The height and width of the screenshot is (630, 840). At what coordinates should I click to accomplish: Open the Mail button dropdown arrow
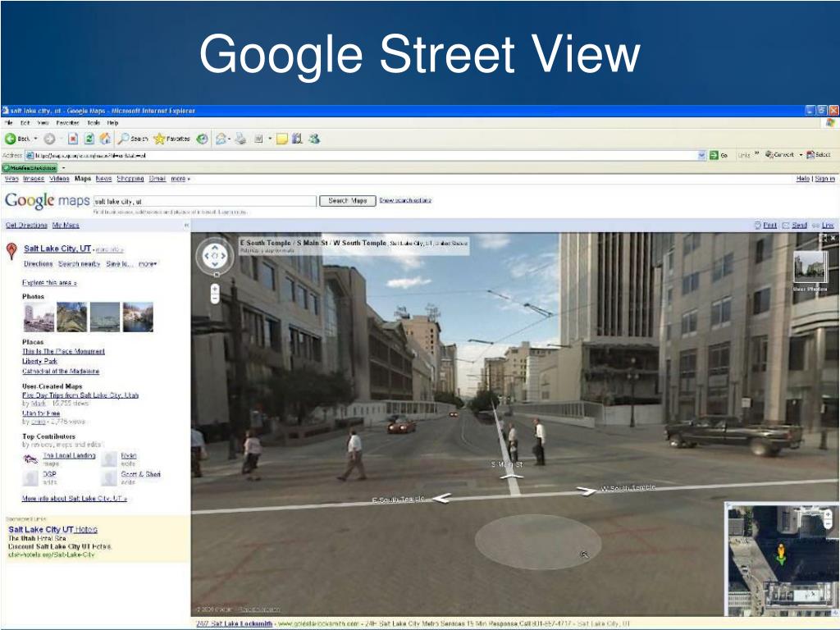point(230,139)
